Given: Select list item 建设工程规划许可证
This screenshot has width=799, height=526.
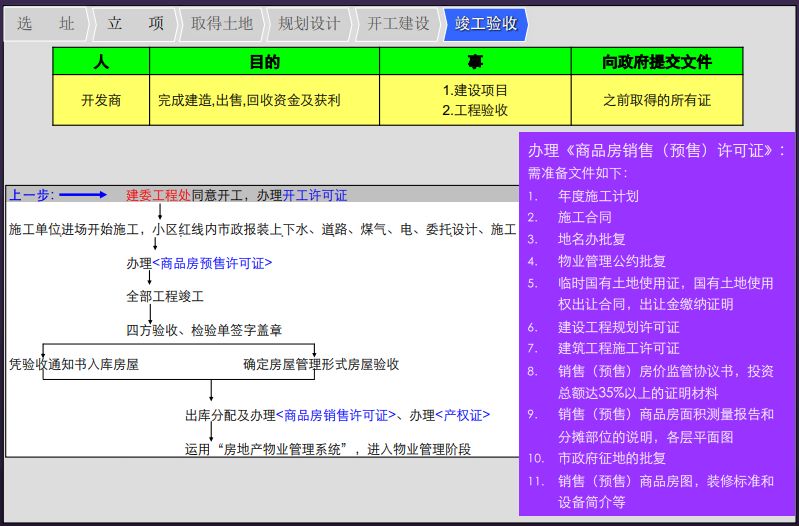Looking at the screenshot, I should 618,327.
